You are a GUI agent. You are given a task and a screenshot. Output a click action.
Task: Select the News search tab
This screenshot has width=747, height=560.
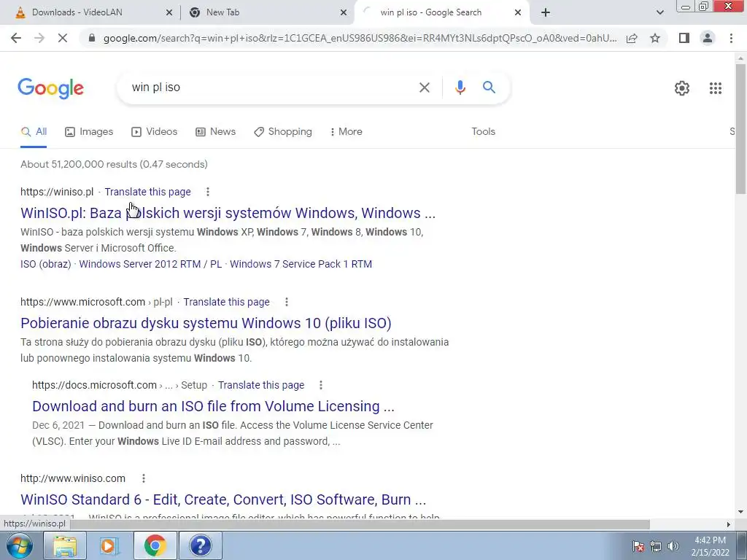215,132
